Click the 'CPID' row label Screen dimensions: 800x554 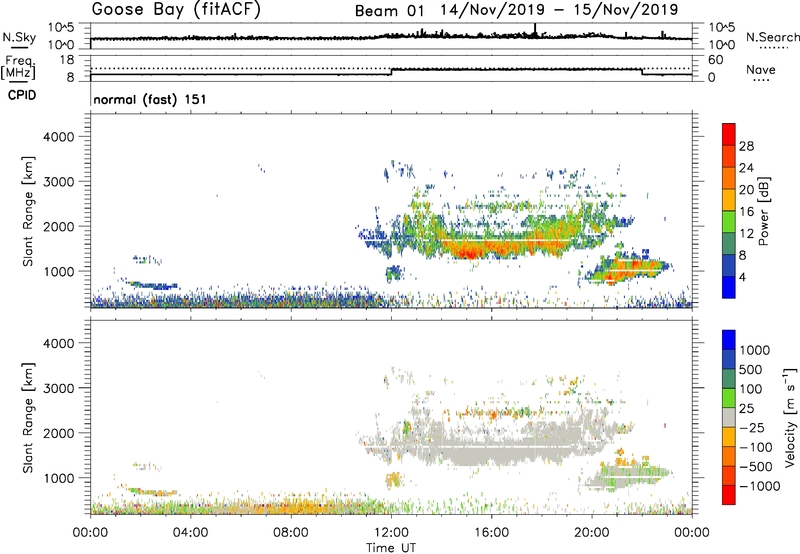22,95
